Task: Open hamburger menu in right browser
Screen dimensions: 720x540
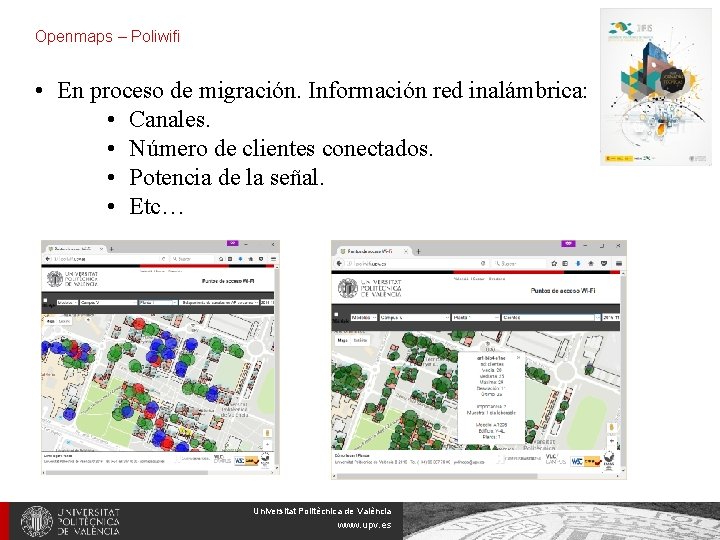Action: tap(619, 264)
